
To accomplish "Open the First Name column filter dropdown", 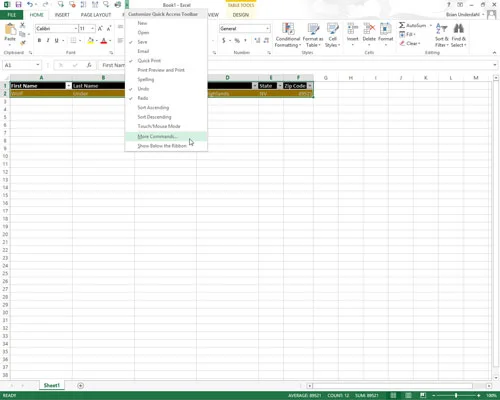I will click(68, 86).
